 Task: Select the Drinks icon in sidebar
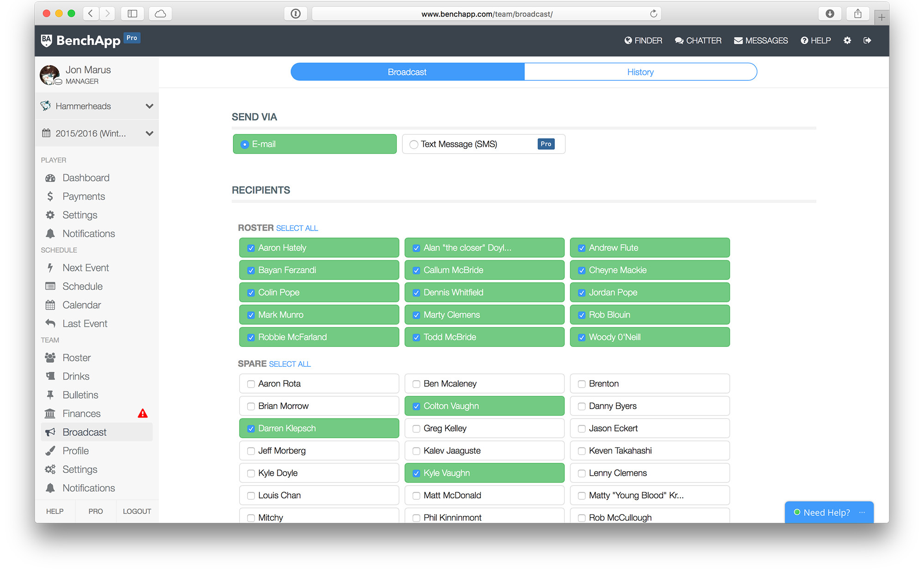pyautogui.click(x=50, y=376)
